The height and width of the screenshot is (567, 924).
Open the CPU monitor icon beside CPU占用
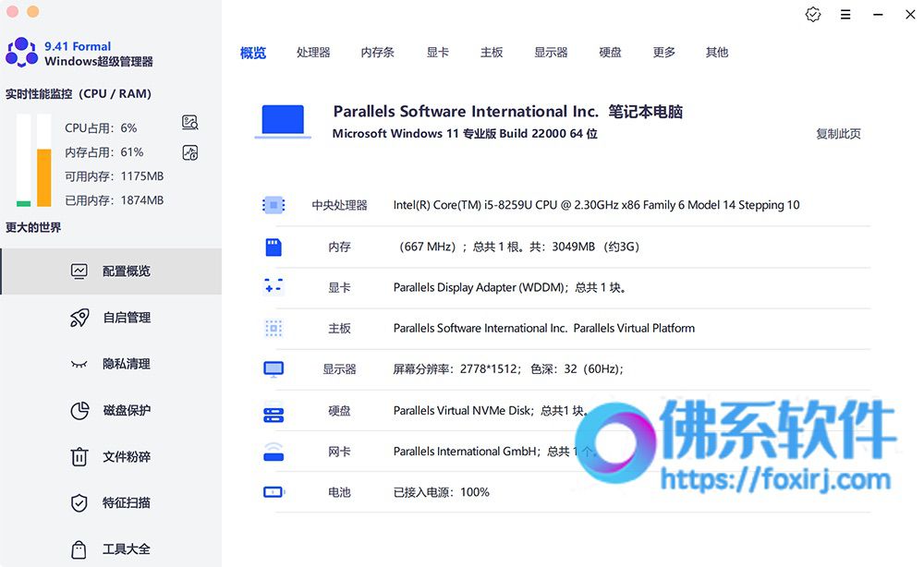pyautogui.click(x=189, y=123)
